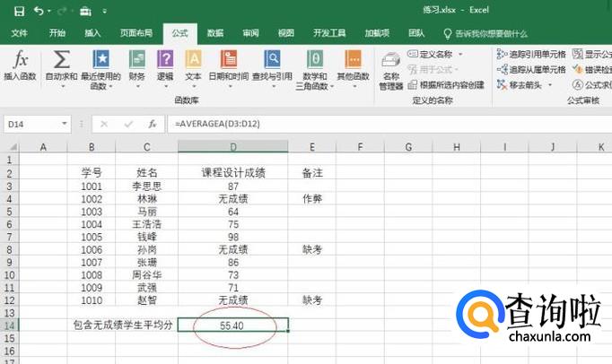Click cell with score 98
612x364 pixels.
pos(233,237)
